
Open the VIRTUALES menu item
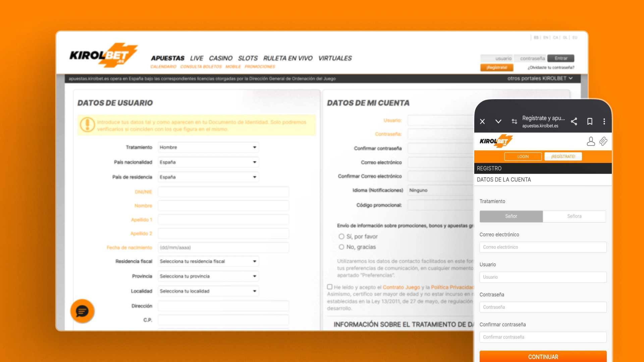(335, 58)
